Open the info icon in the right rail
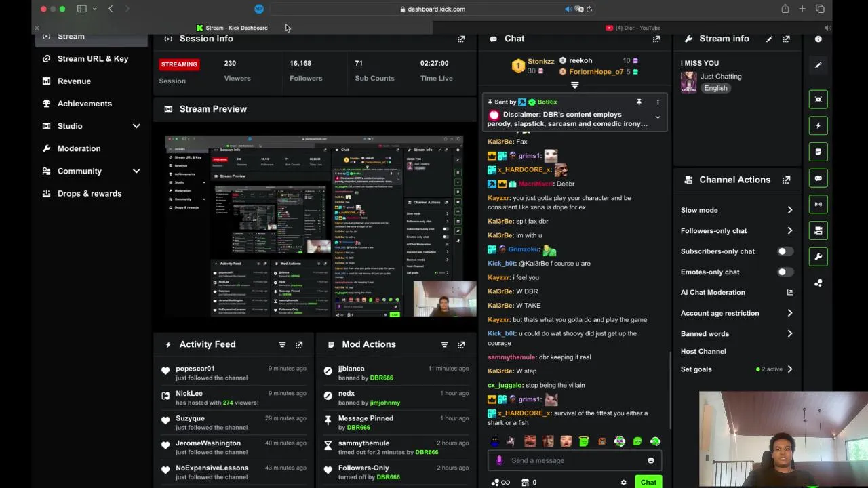Screen dimensions: 868x488 [818, 39]
